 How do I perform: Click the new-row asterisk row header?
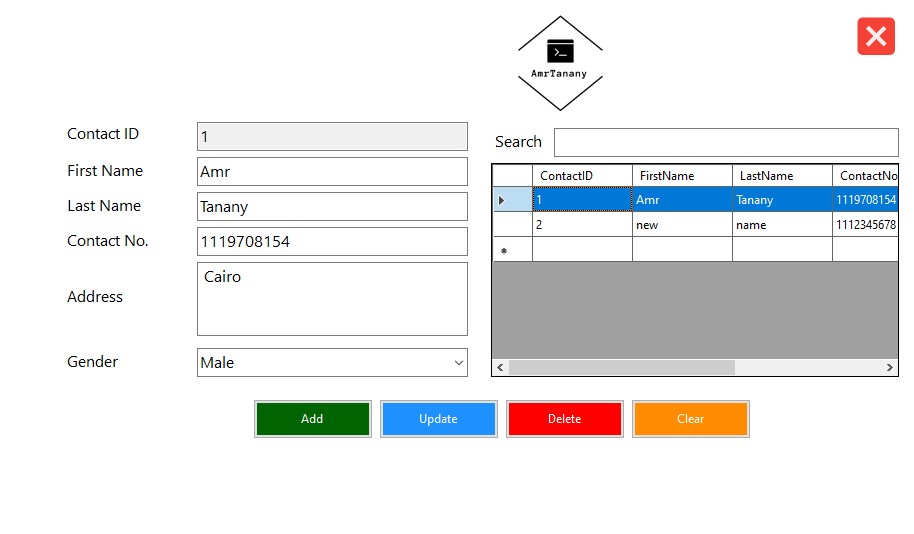pos(512,250)
